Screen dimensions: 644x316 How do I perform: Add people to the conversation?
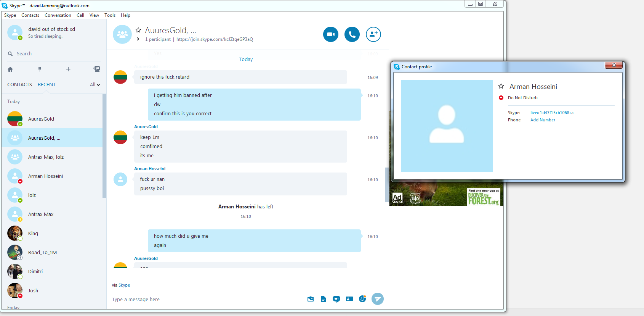tap(373, 34)
